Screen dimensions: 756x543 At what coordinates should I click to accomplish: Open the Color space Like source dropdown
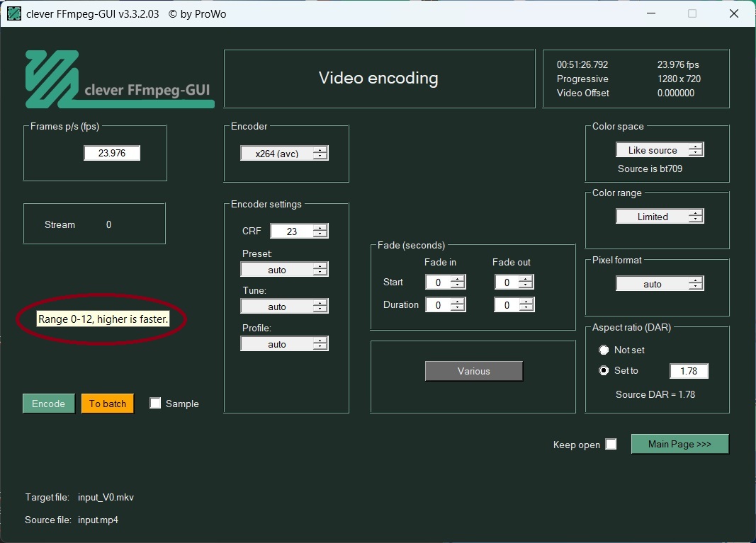click(x=660, y=150)
